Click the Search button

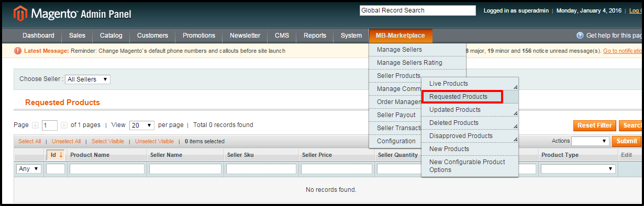[x=631, y=125]
